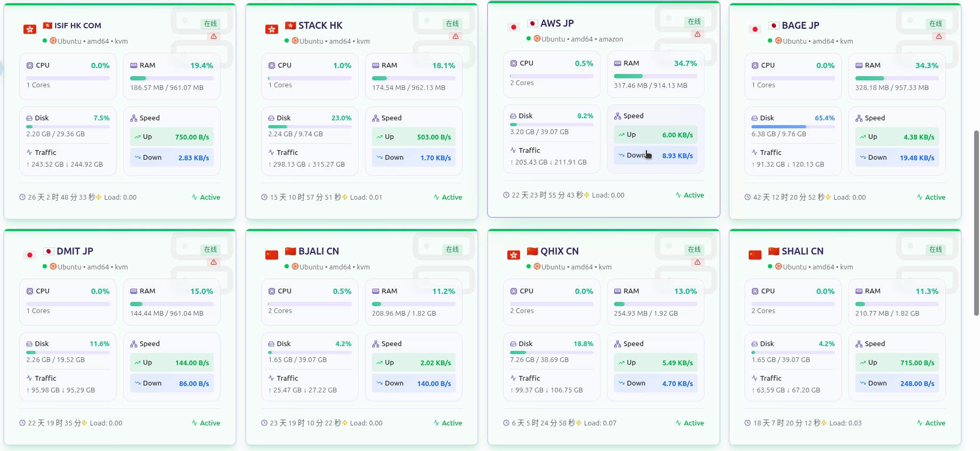
Task: Click the Active status on ISIF HK COM
Action: coord(206,198)
